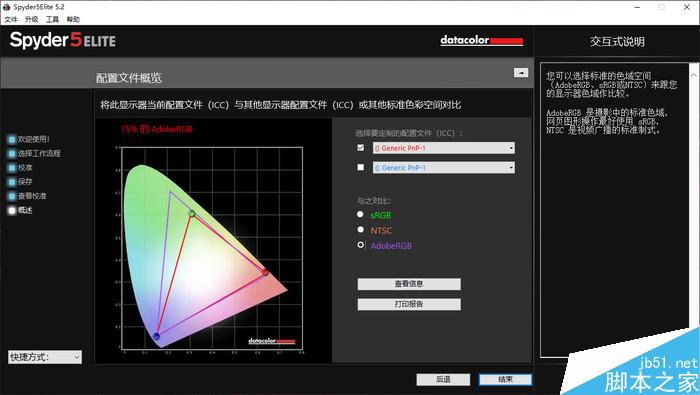Minimize the Spyder5Elite window
Image resolution: width=700 pixels, height=395 pixels.
click(637, 7)
